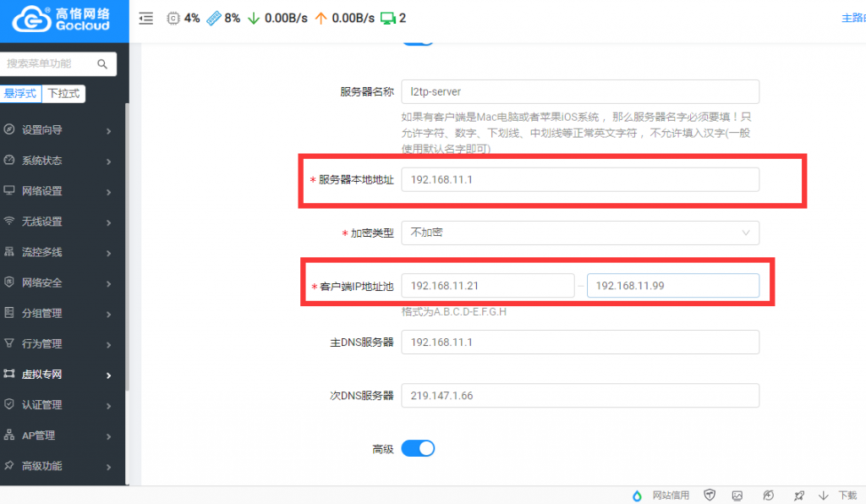Viewport: 866px width, 504px height.
Task: Open the 行为管理 menu item
Action: tap(61, 343)
